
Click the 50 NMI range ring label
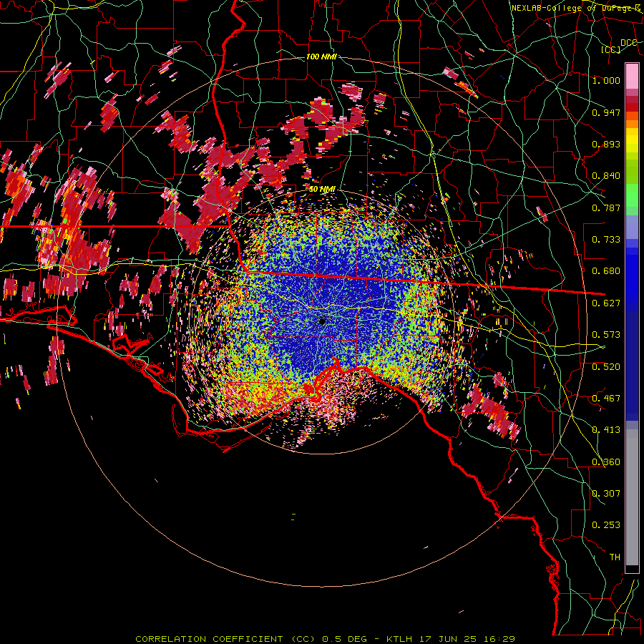[x=322, y=190]
